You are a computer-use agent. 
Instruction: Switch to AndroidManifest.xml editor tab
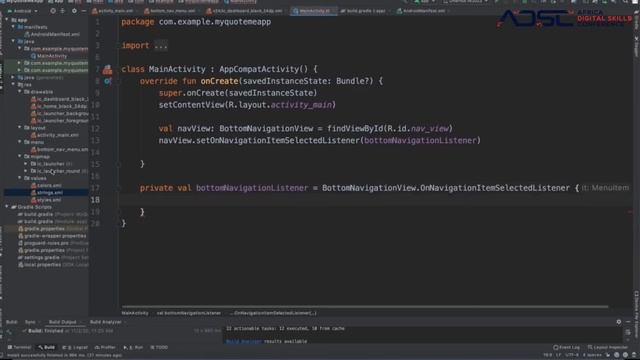click(422, 11)
